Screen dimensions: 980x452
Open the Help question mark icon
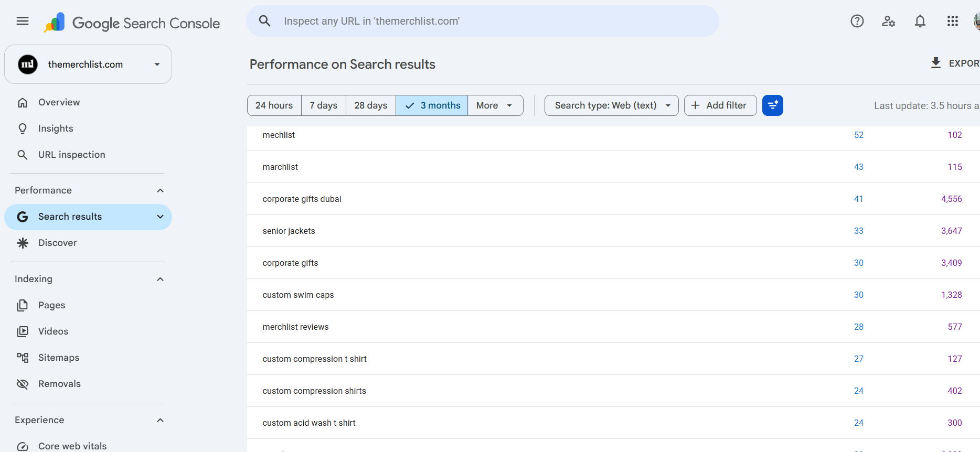pos(857,21)
